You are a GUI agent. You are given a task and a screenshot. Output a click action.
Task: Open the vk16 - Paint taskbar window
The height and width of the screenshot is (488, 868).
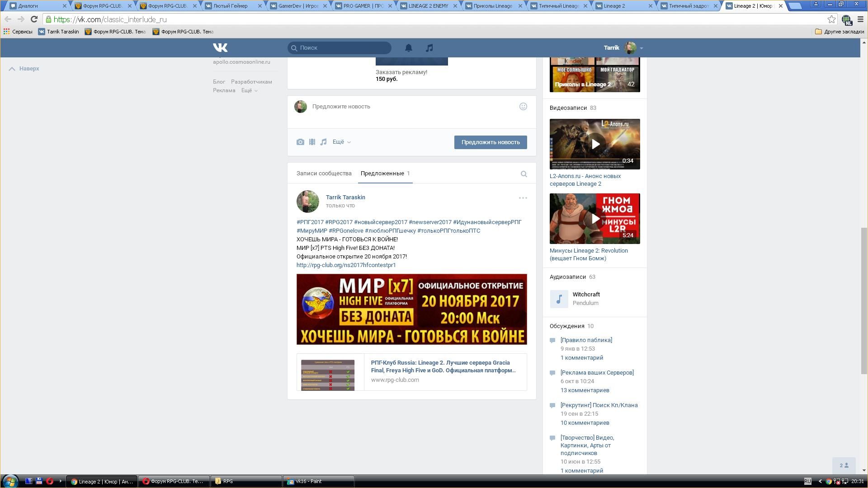318,481
